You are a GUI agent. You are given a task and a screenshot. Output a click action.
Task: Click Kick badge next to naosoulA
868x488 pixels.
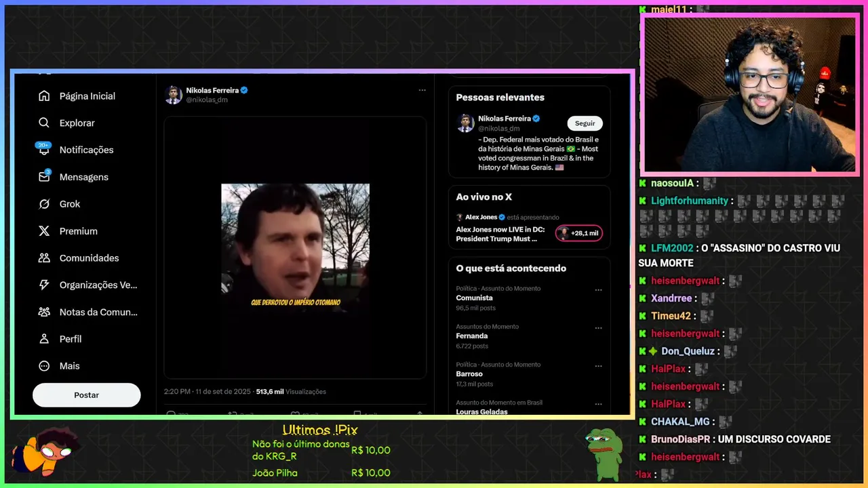click(643, 183)
